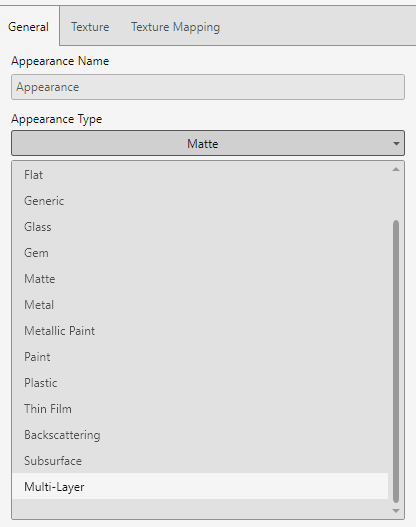Choose Backscattering appearance type

(200, 435)
